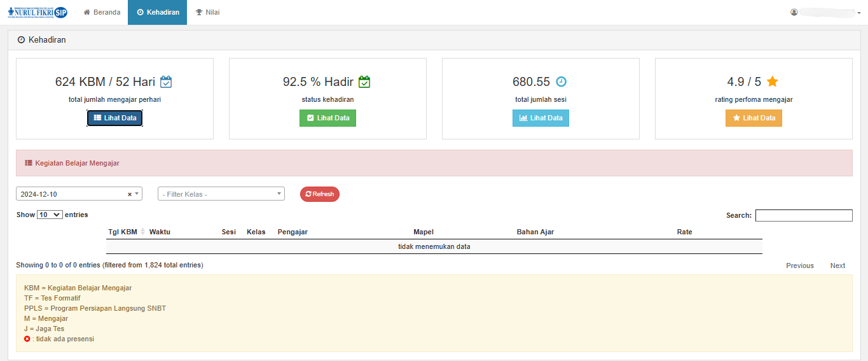Click the calendar icon beside 624 KBM
868x361 pixels.
(166, 81)
